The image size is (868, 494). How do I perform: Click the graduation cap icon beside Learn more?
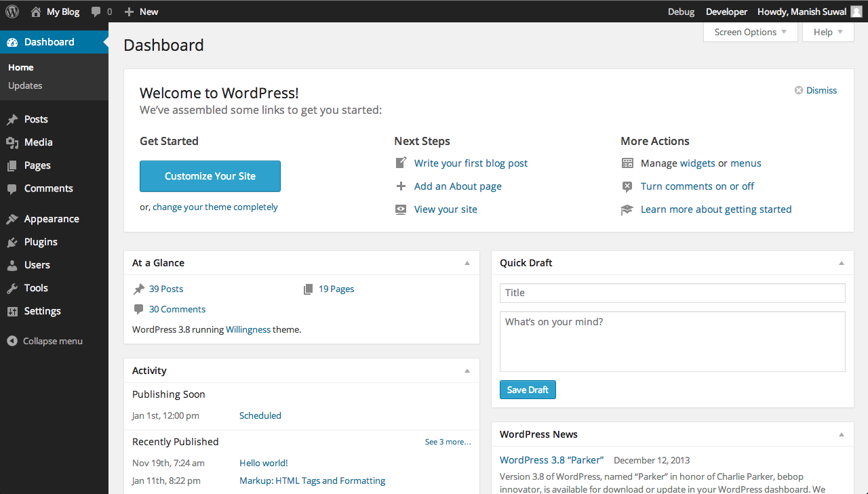pyautogui.click(x=627, y=209)
